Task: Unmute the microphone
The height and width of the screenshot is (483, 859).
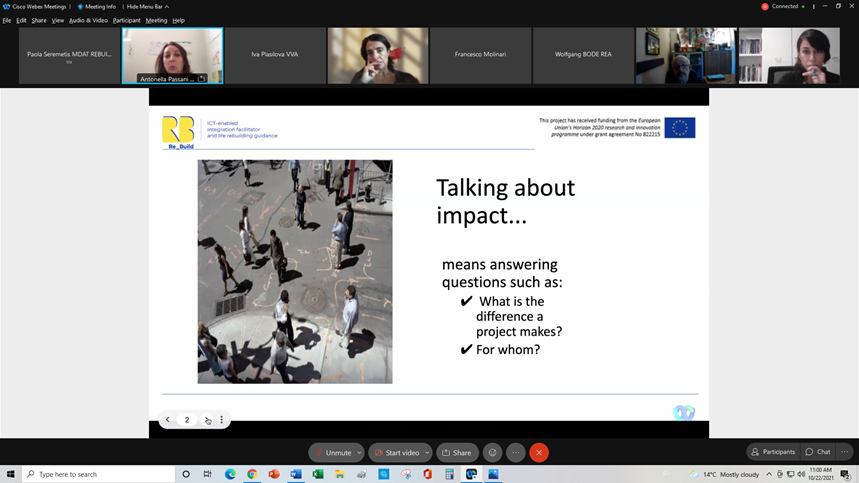Action: [x=333, y=453]
